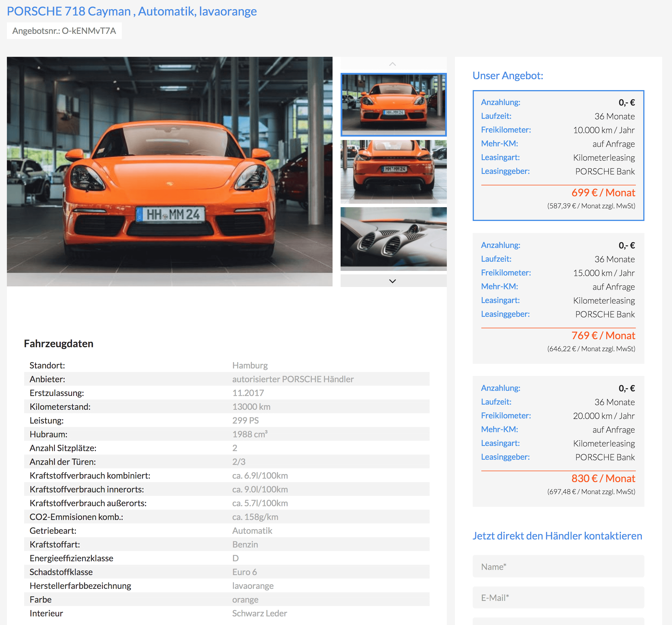Click the Angebotsnr. O-kENMvT7A label
The width and height of the screenshot is (672, 625).
tap(64, 31)
